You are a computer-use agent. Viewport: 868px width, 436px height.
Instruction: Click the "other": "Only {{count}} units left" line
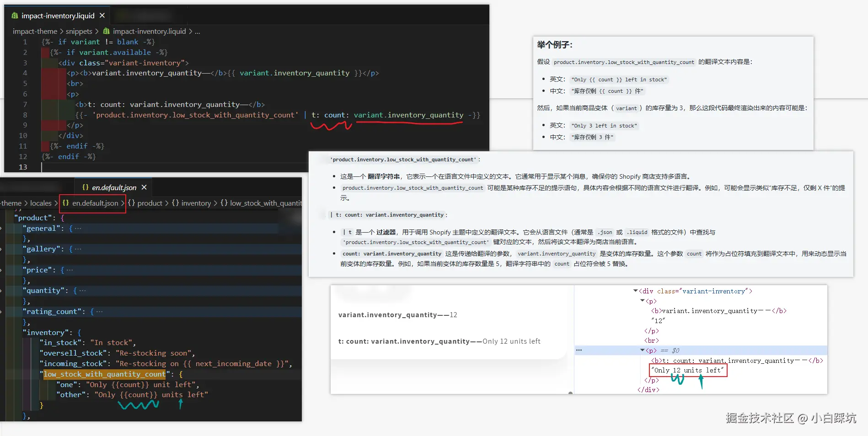tap(132, 394)
